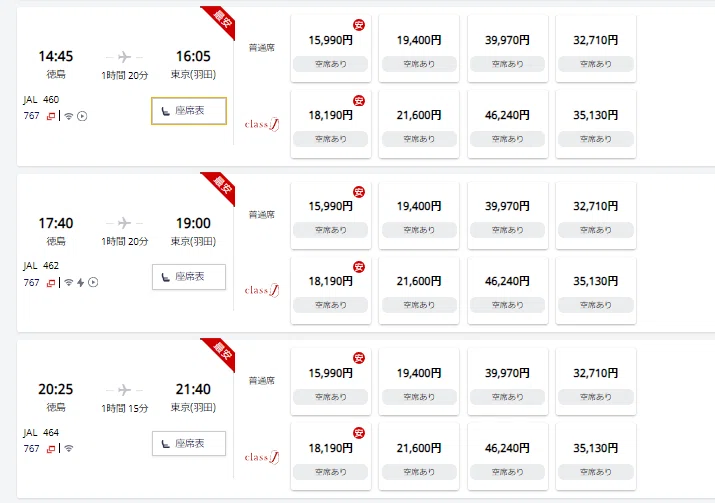Screen dimensions: 715x503
Task: Pick 21,600円 Class J fare on the 20:25 flight
Action: (x=418, y=456)
